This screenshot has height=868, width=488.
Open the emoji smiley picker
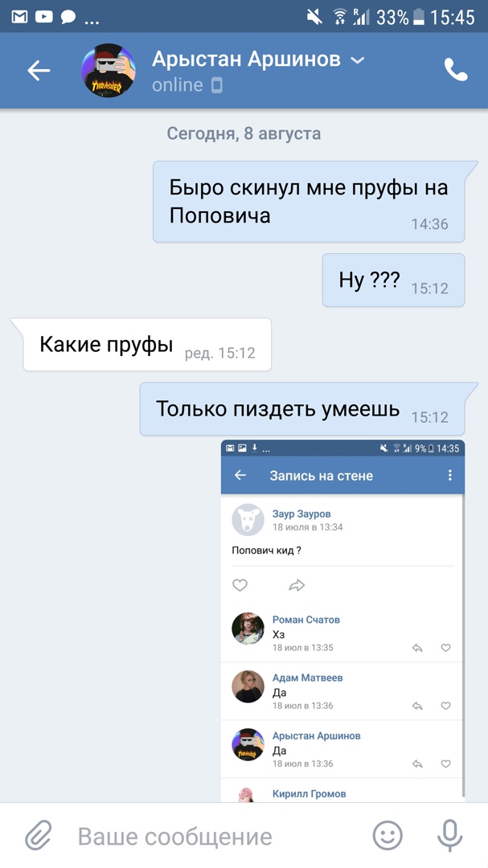tap(388, 835)
